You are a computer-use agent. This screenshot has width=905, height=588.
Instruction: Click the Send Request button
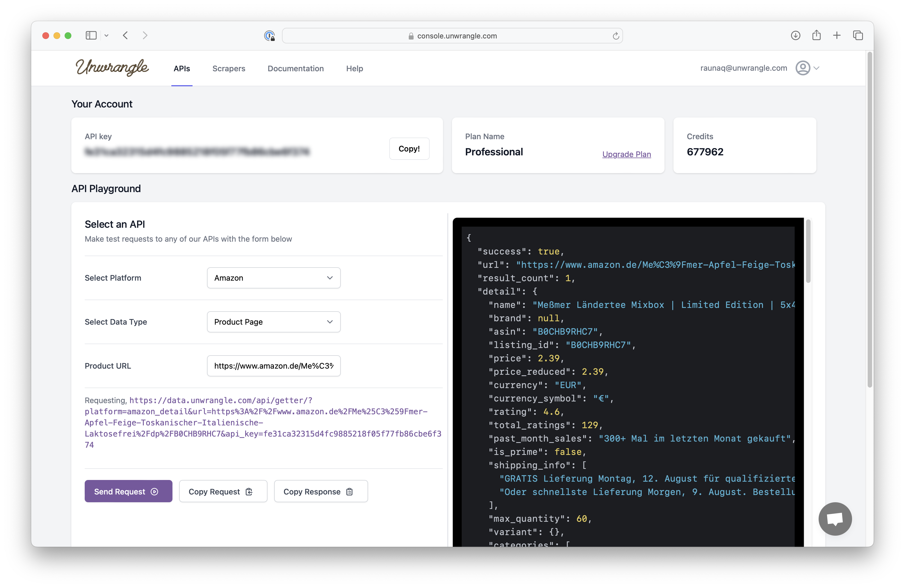click(128, 491)
